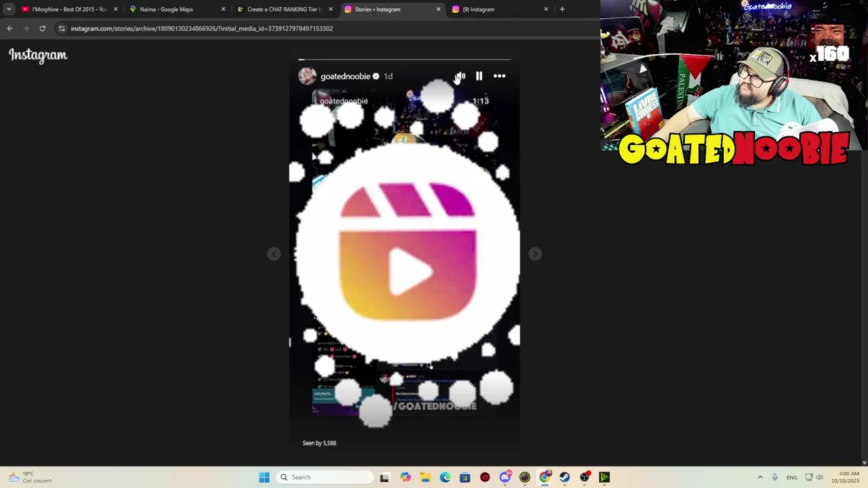Open the 'Seen by 5,566' viewers list
868x488 pixels.
coord(319,443)
